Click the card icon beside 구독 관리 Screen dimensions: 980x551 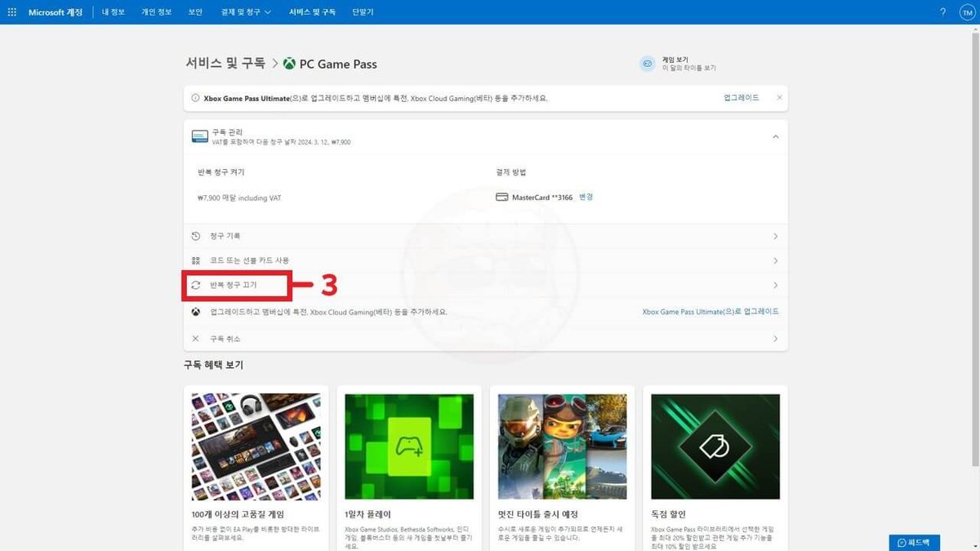[x=199, y=136]
